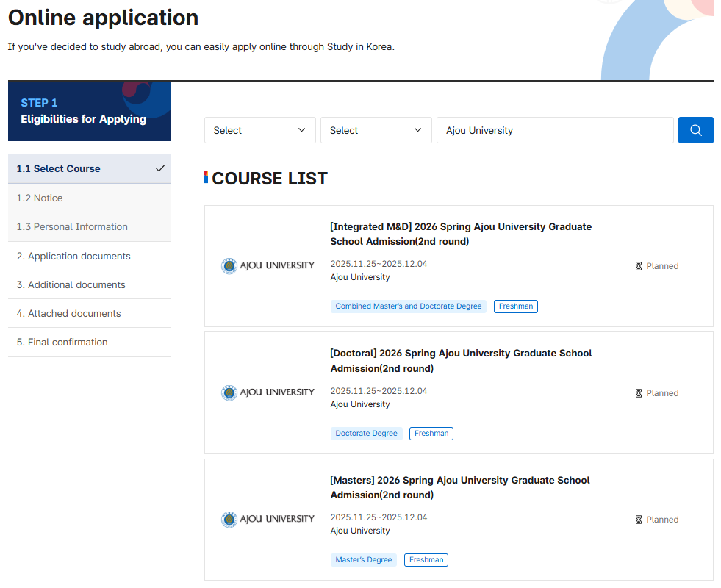Expand the second Select dropdown
Viewport: 721px width, 588px height.
(x=376, y=130)
